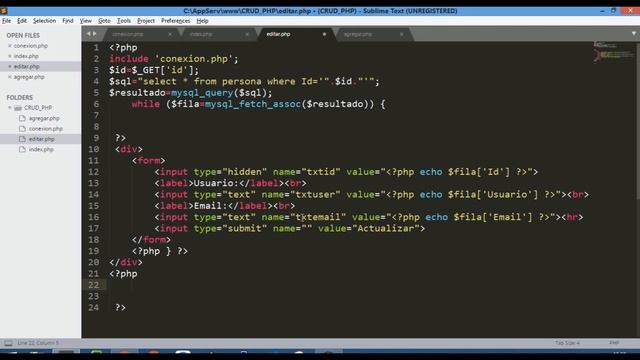Select conexion.php under Open Files
Image resolution: width=640 pixels, height=360 pixels.
(31, 46)
